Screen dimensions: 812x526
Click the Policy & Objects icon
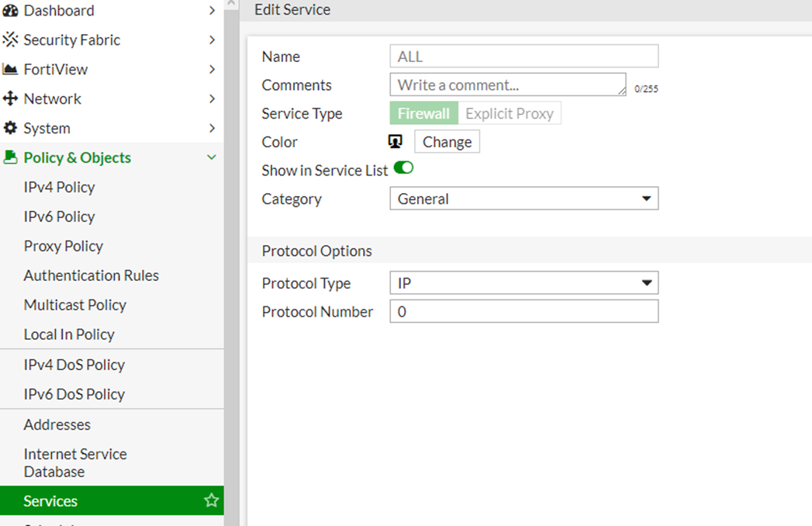10,157
